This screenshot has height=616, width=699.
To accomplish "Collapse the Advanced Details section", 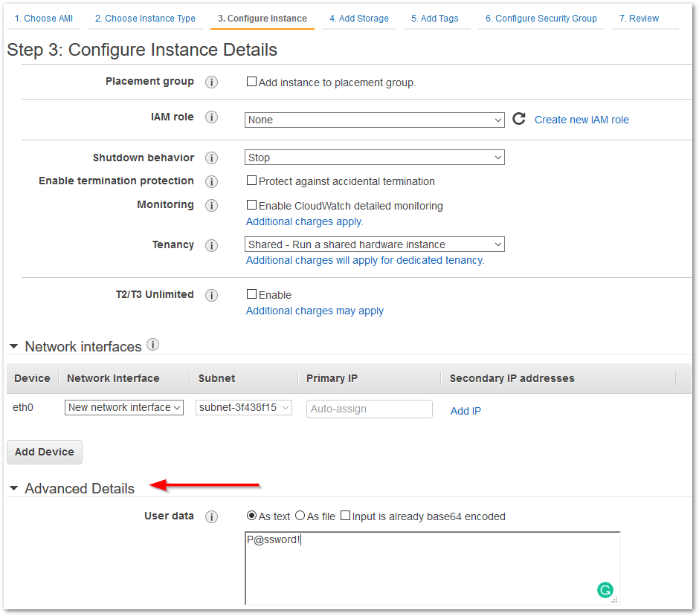I will (14, 489).
